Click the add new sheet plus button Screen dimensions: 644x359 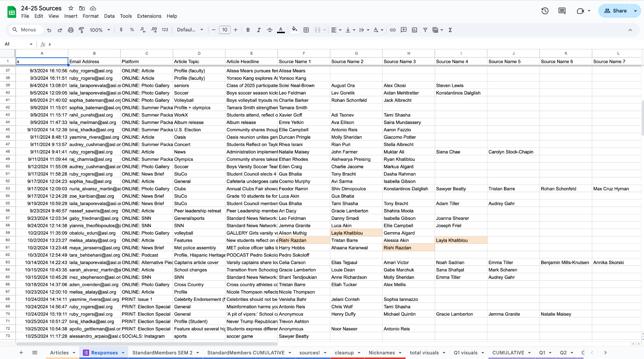21,353
